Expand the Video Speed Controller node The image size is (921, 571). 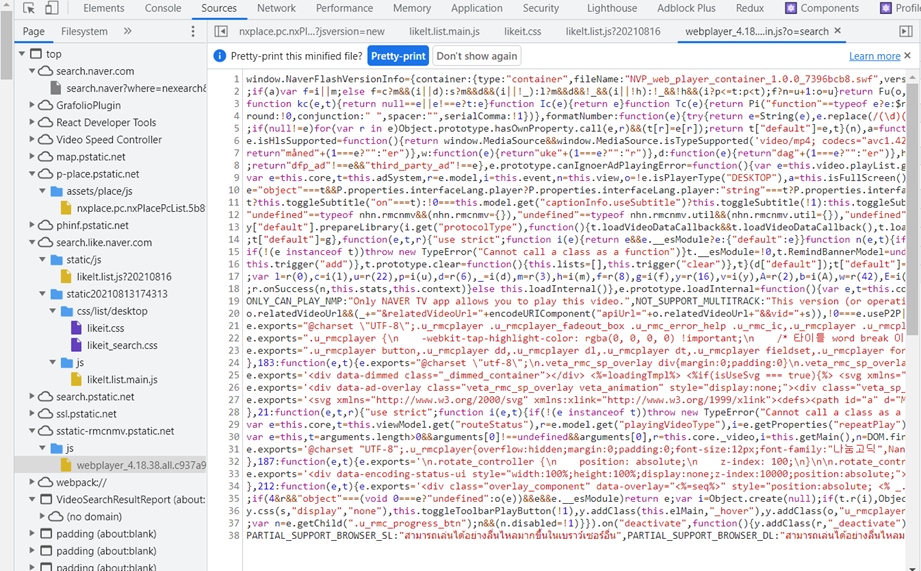click(x=32, y=139)
